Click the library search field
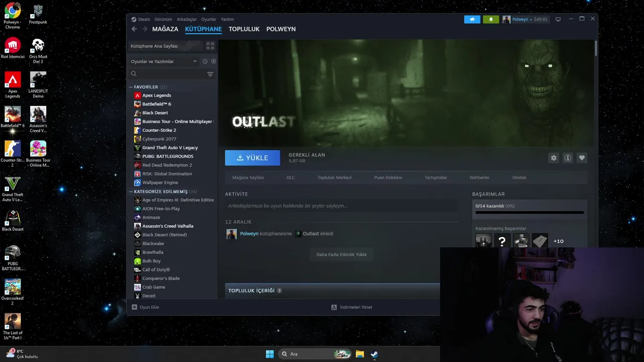 tap(167, 74)
